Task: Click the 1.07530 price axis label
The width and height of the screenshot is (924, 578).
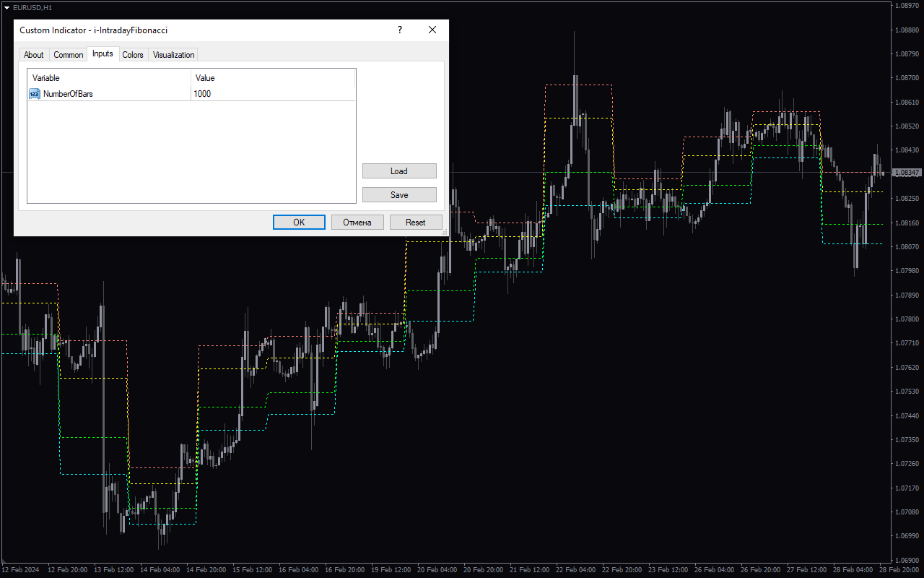Action: [907, 391]
